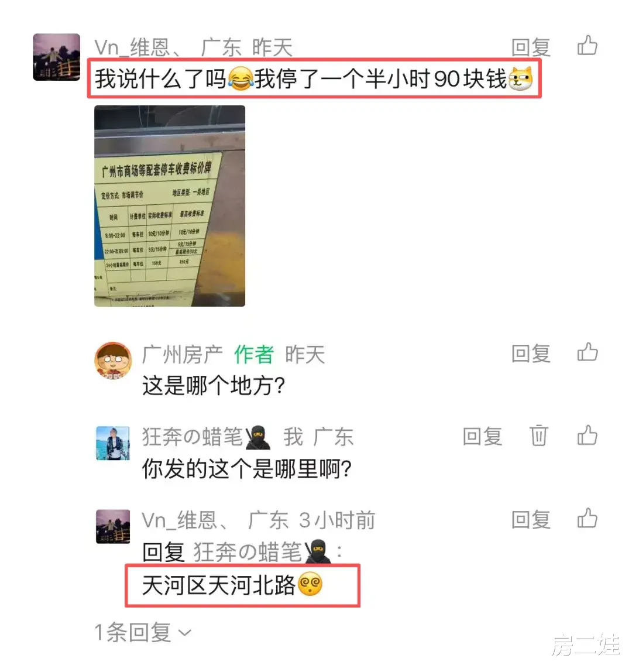Image resolution: width=632 pixels, height=672 pixels.
Task: Open the parking fee sign photo
Action: pyautogui.click(x=170, y=205)
